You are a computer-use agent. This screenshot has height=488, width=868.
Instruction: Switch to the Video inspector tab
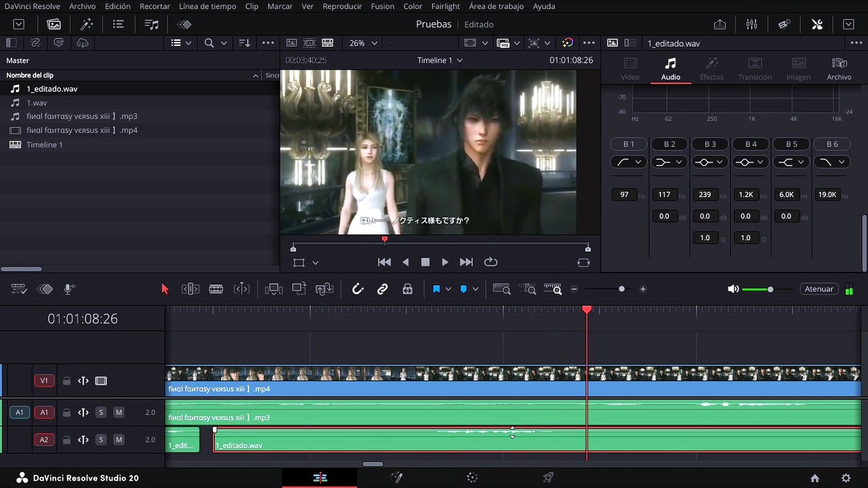pos(630,68)
